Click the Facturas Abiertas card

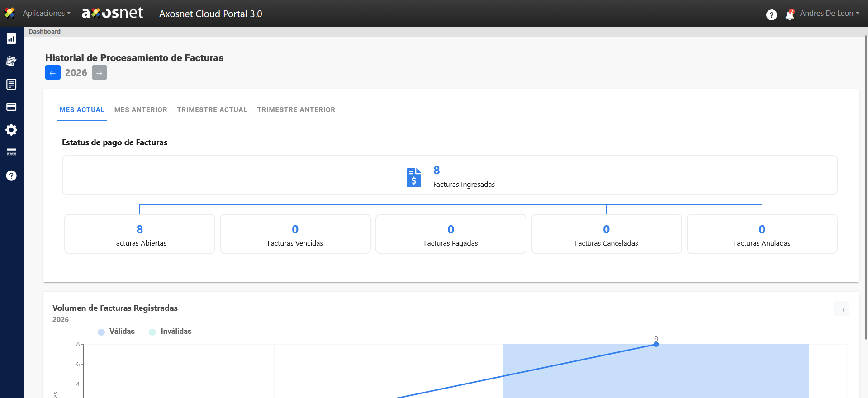click(x=140, y=234)
